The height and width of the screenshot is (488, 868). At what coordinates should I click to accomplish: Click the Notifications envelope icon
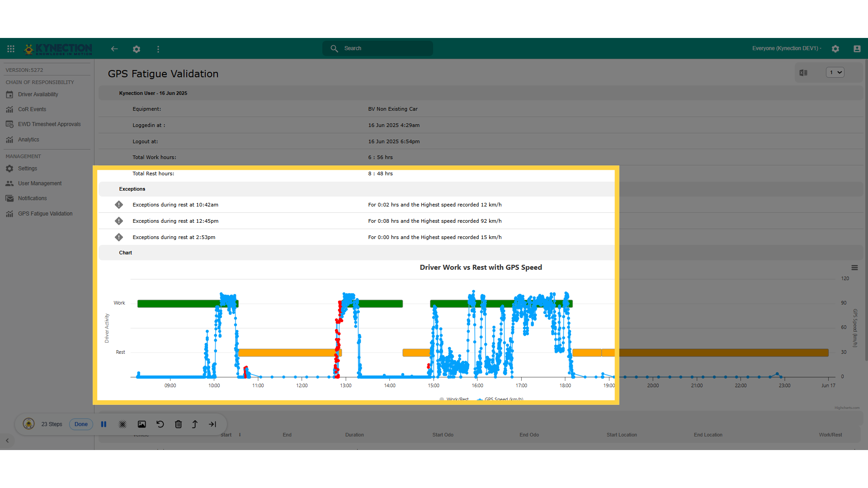pos(9,198)
